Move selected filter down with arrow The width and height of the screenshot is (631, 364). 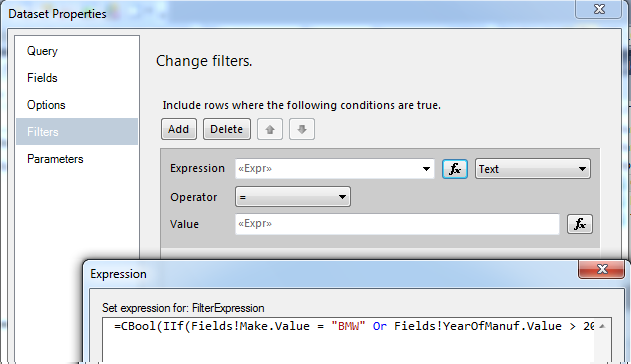(302, 129)
